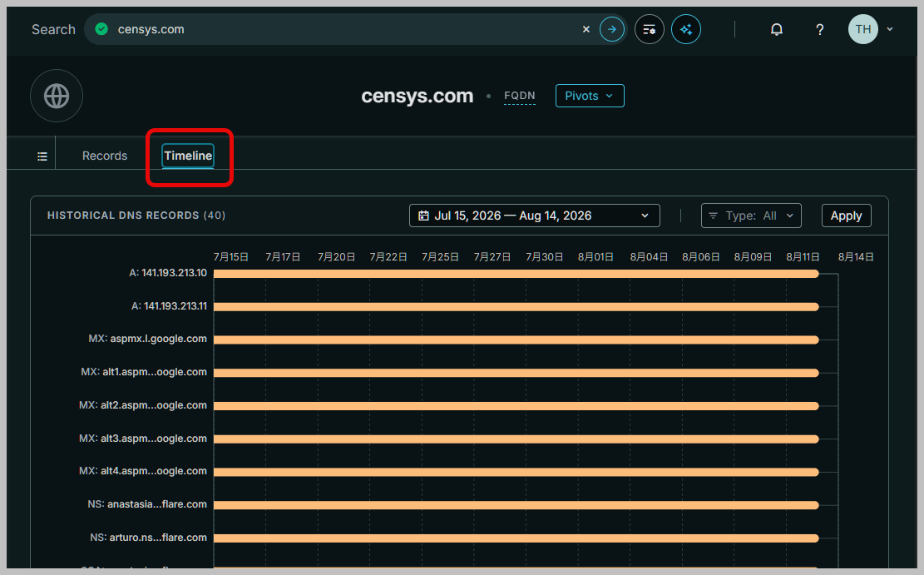
Task: Click the FQDN label
Action: (x=519, y=96)
